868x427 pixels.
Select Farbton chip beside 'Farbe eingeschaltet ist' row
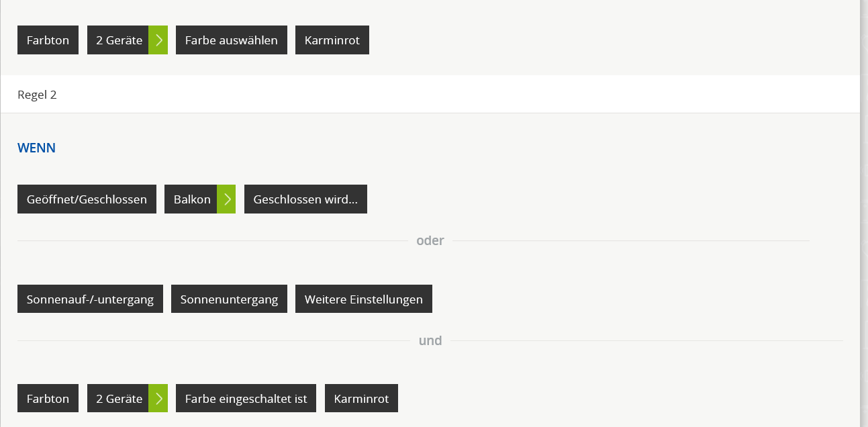pyautogui.click(x=48, y=399)
